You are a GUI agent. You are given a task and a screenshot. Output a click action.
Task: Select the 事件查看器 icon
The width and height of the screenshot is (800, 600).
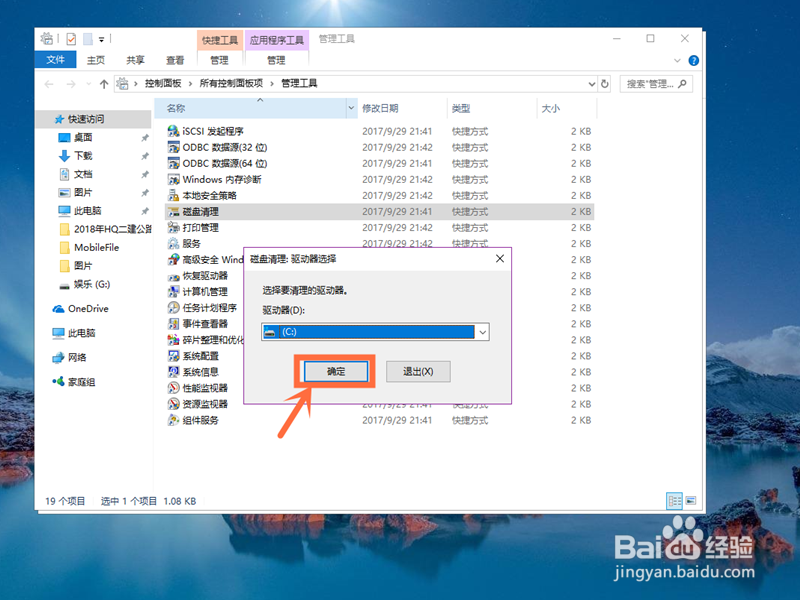coord(173,324)
